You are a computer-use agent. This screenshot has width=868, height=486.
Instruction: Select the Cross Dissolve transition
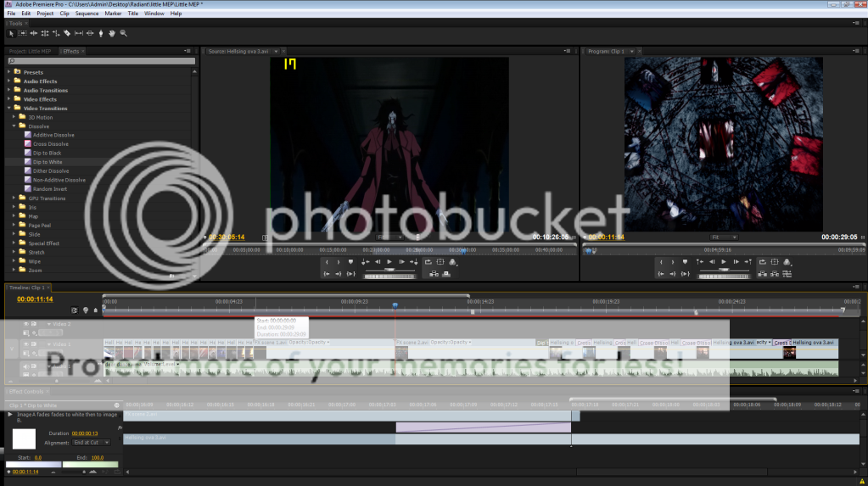coord(50,144)
